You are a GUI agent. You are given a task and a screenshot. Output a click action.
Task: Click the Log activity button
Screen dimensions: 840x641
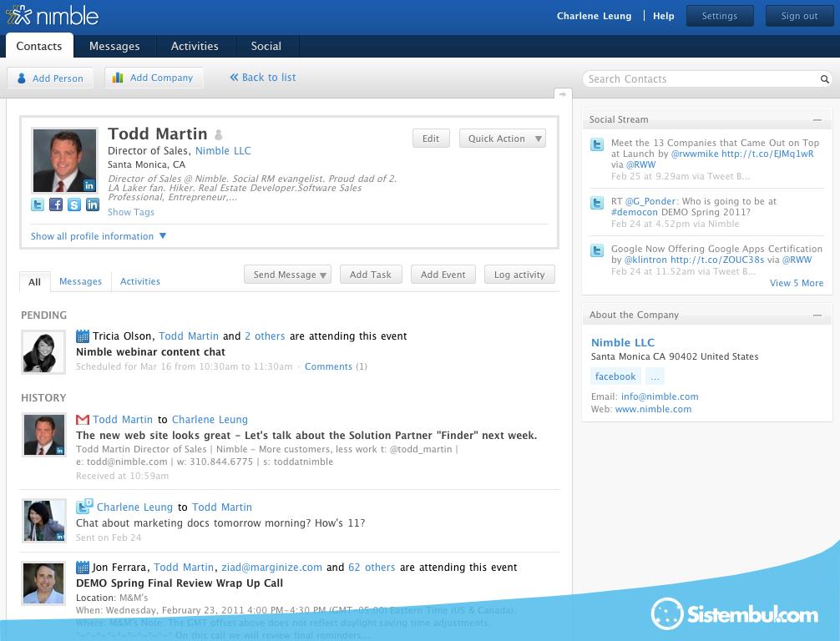tap(519, 275)
